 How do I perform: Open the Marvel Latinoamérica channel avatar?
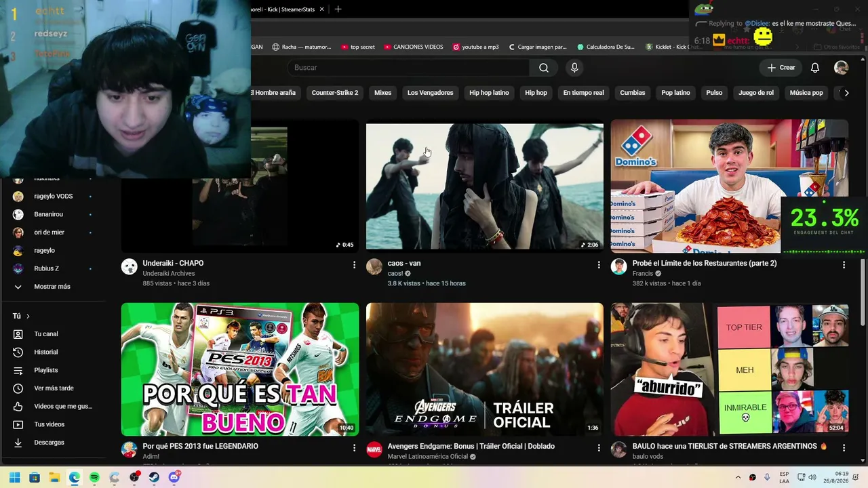point(374,449)
